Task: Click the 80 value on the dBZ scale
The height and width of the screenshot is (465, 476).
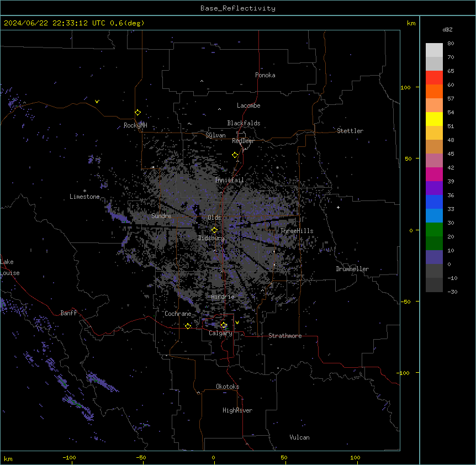Action: click(451, 44)
